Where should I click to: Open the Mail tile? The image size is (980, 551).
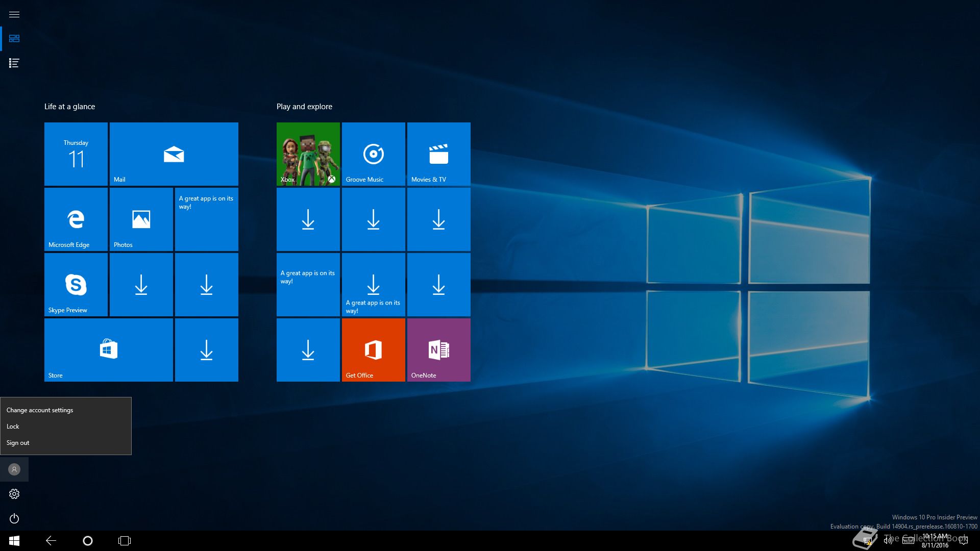(174, 154)
